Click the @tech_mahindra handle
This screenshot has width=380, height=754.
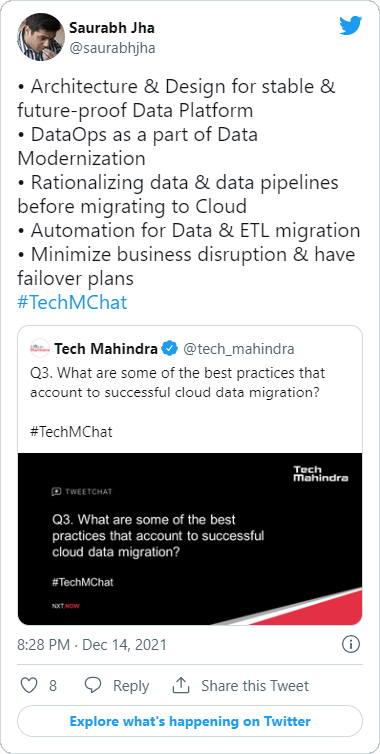pyautogui.click(x=239, y=349)
